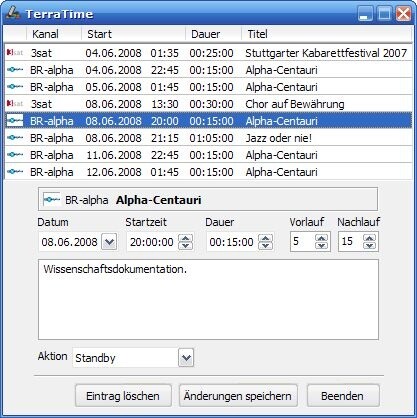Click the BR-alpha icon of 04.06.2008 22:45 entry

pyautogui.click(x=15, y=70)
